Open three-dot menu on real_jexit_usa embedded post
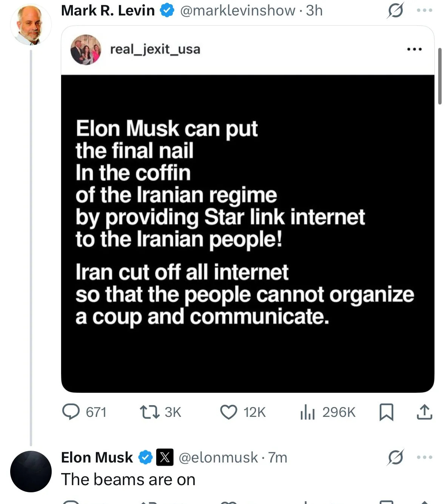Viewport: 445px width, 504px height. 414,49
